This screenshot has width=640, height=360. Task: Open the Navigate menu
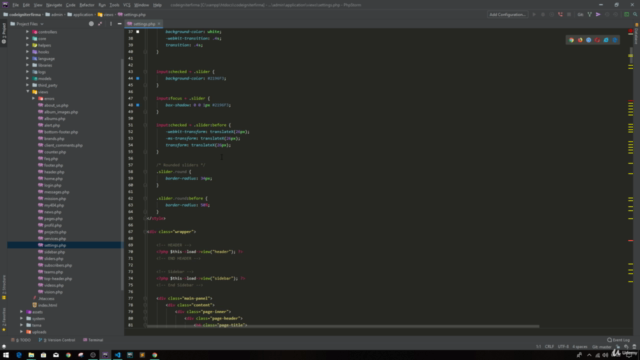[x=54, y=5]
